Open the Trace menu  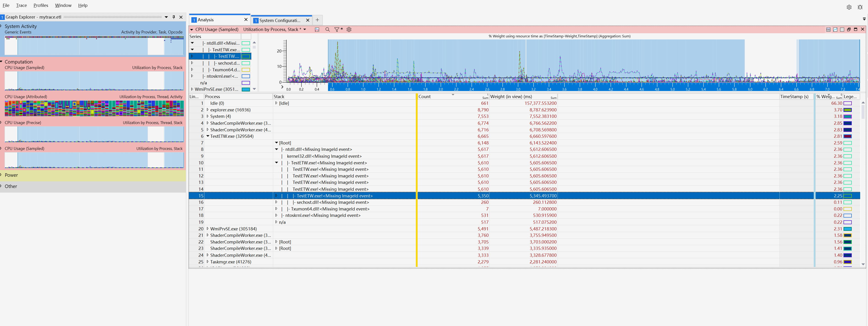click(x=21, y=6)
